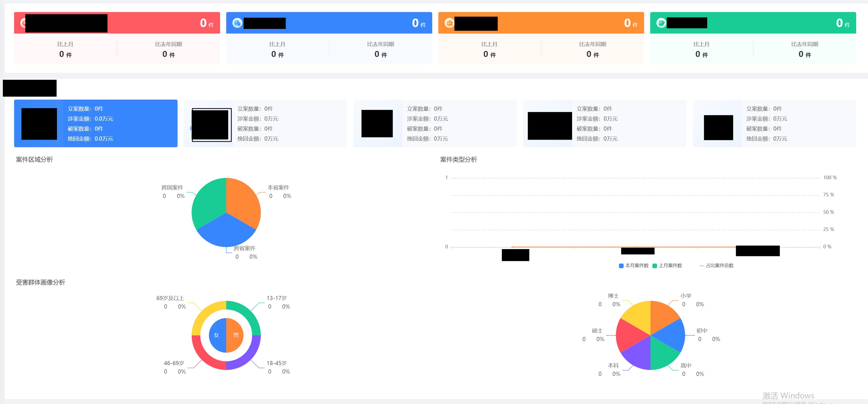This screenshot has height=404, width=868.
Task: Click the 13-17岁 age label
Action: 277,298
